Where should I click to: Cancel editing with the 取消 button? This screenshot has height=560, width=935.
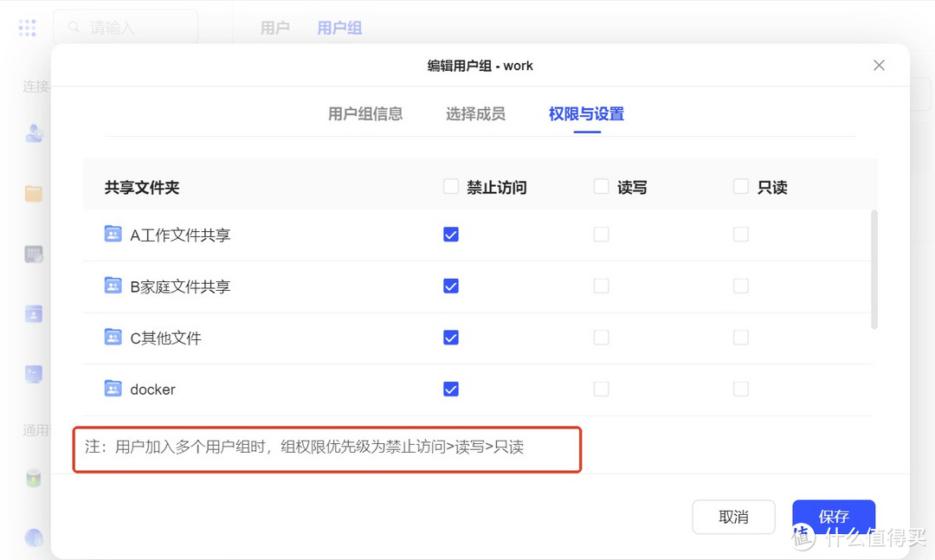733,517
